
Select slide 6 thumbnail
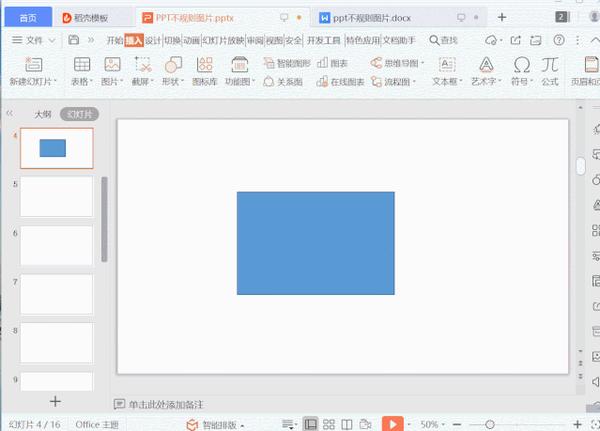click(57, 245)
